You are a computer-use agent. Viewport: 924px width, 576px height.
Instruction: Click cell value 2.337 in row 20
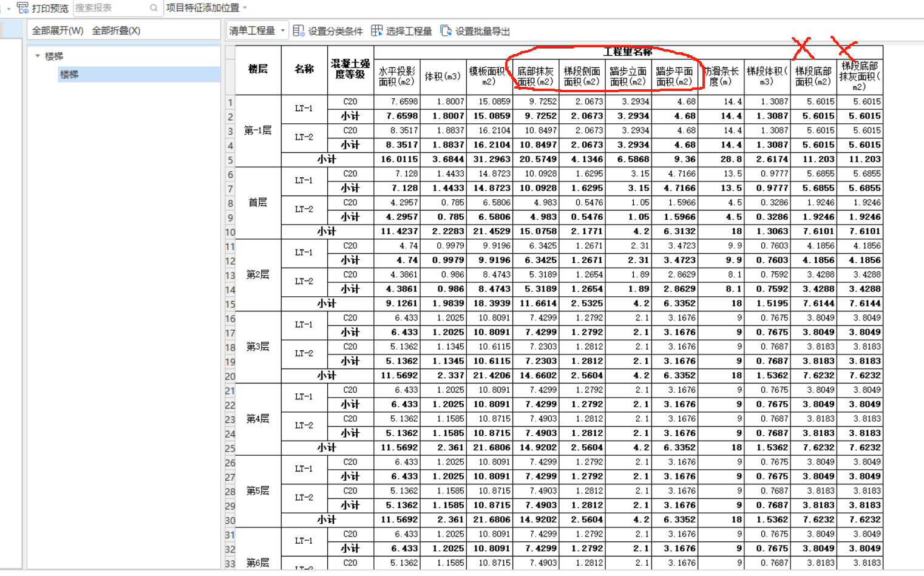click(x=443, y=376)
